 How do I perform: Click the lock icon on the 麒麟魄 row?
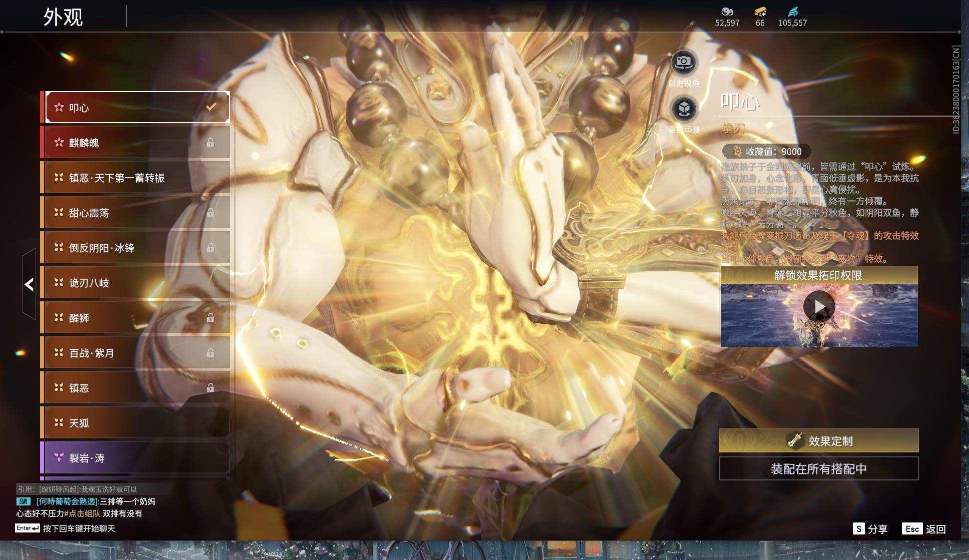click(x=211, y=143)
